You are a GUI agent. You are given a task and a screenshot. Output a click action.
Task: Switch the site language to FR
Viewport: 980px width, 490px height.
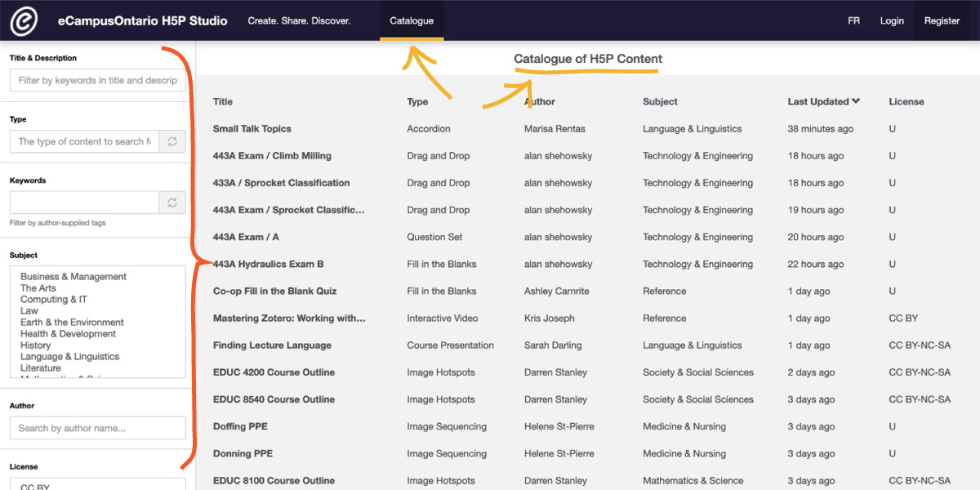tap(854, 21)
